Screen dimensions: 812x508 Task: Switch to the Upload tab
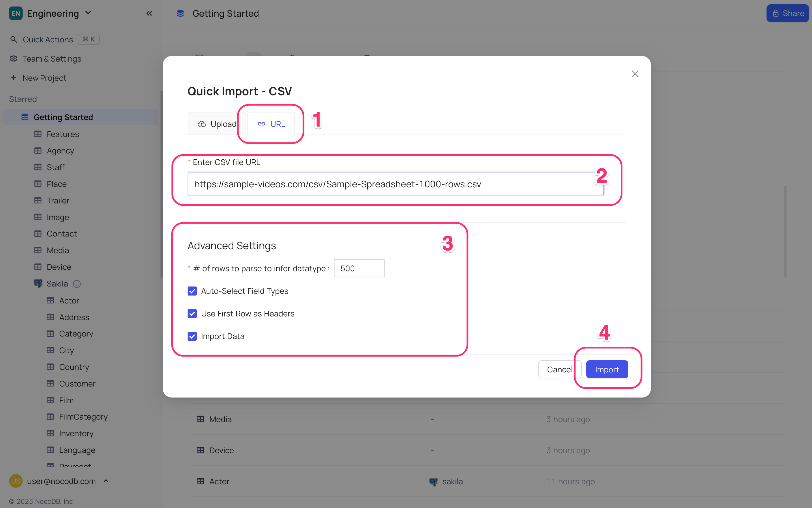coord(217,124)
